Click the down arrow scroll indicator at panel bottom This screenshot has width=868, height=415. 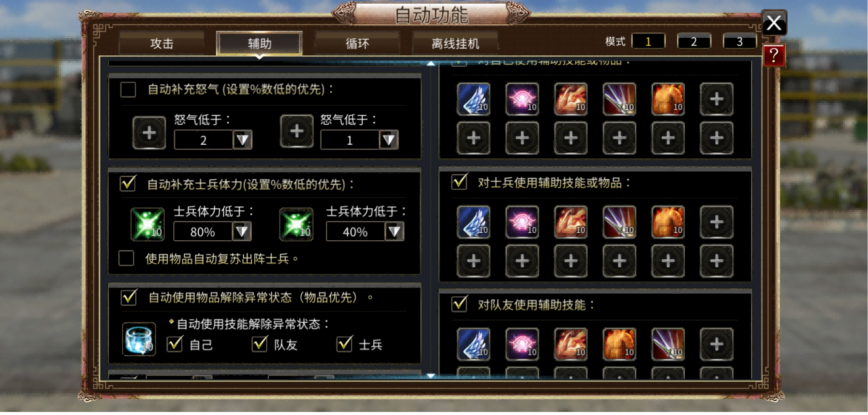click(x=431, y=376)
